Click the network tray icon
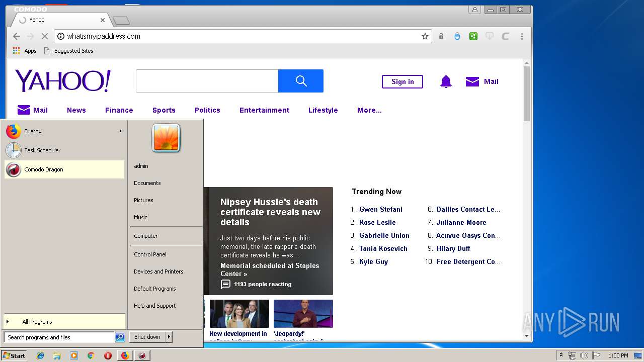The width and height of the screenshot is (644, 362). pos(572,355)
